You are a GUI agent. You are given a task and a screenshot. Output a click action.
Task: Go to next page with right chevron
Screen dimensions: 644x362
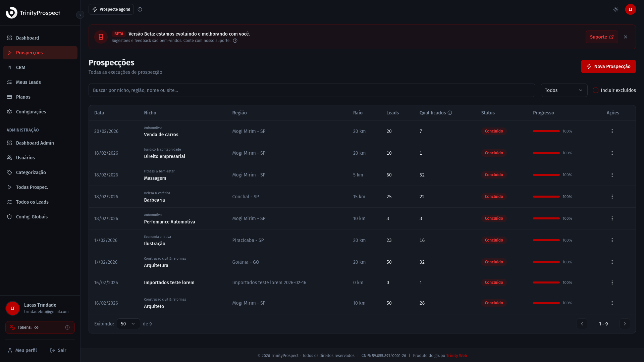624,324
